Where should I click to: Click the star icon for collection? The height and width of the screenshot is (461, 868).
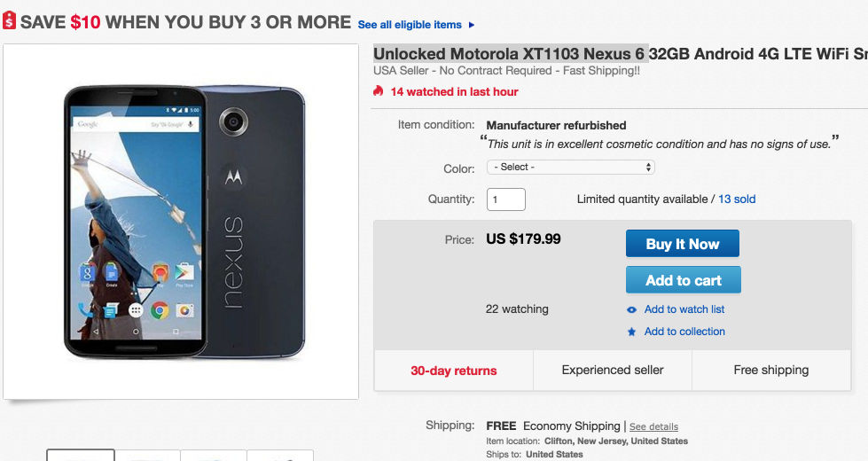pos(631,332)
